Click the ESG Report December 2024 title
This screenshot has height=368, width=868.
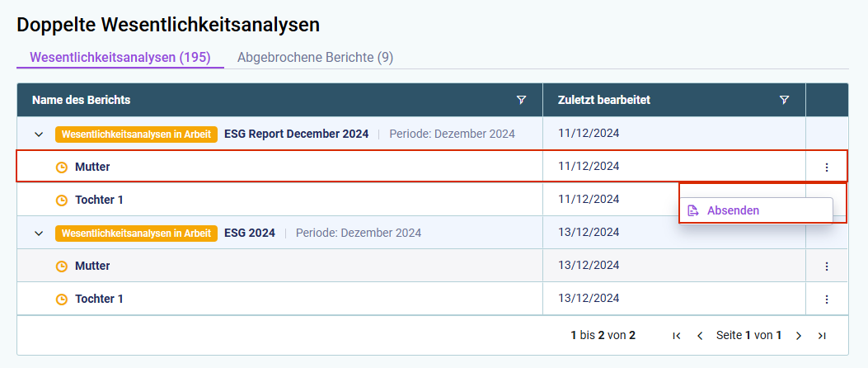(x=296, y=134)
